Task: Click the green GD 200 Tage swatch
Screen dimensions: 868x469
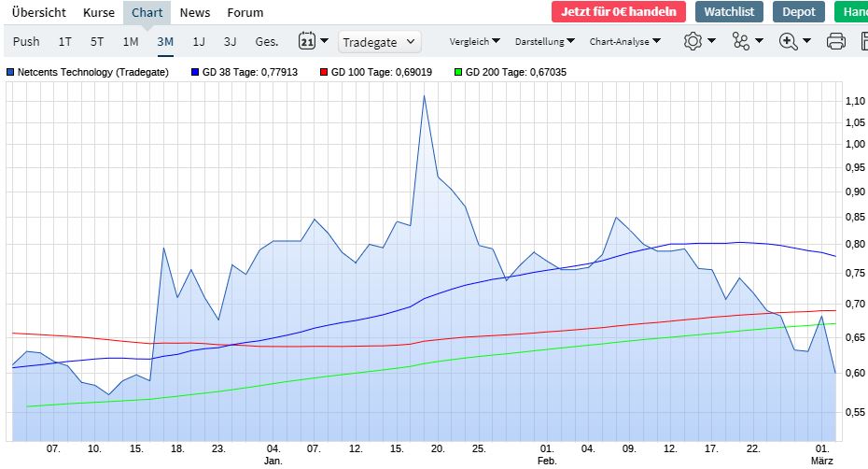Action: (458, 72)
